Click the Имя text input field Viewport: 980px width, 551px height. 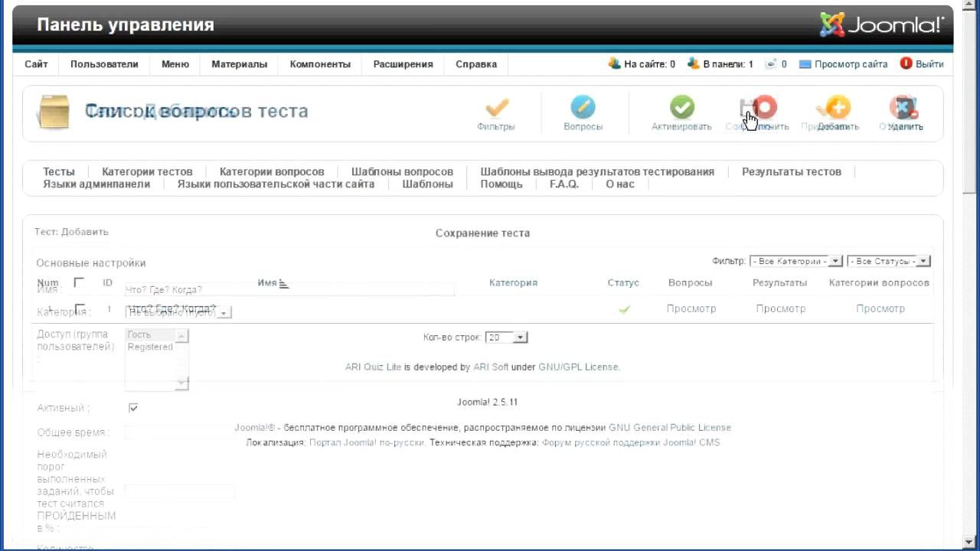coord(289,289)
